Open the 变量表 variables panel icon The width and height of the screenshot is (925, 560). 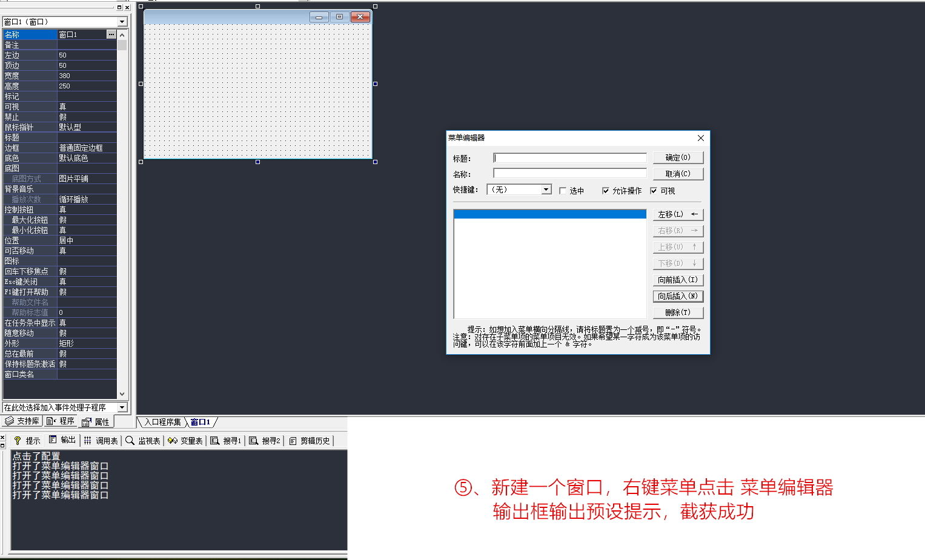click(173, 441)
